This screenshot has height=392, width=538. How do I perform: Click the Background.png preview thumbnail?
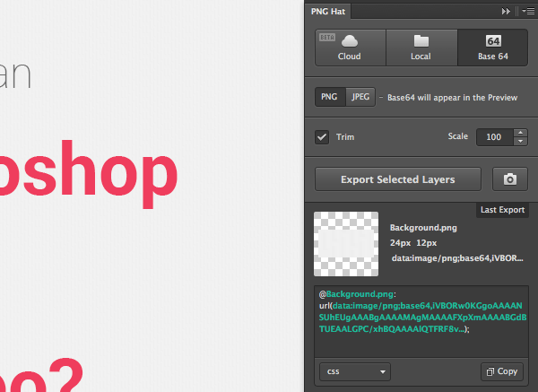point(346,244)
